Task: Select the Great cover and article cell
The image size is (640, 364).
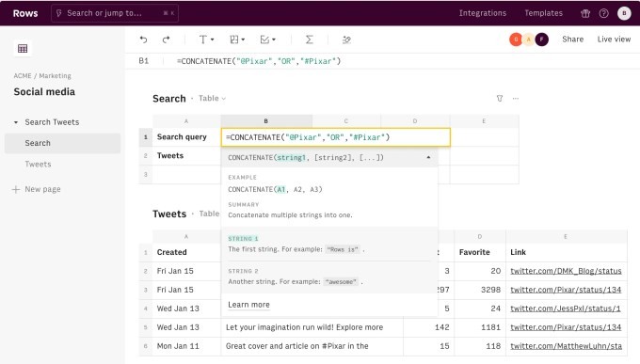Action: 312,346
